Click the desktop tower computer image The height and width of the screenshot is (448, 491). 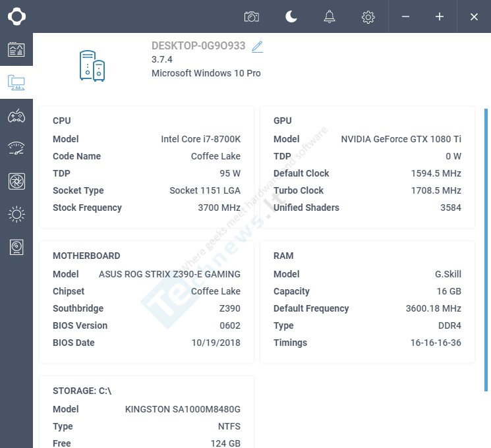[x=92, y=66]
